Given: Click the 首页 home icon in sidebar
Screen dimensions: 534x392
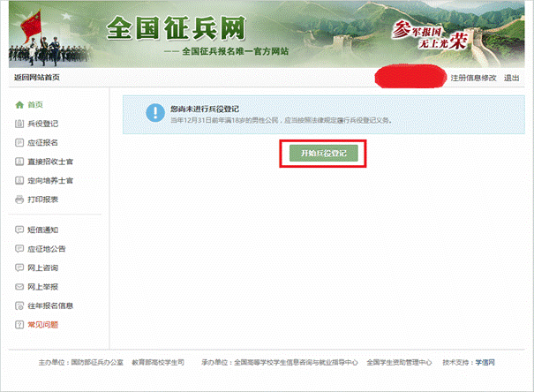Looking at the screenshot, I should [19, 104].
